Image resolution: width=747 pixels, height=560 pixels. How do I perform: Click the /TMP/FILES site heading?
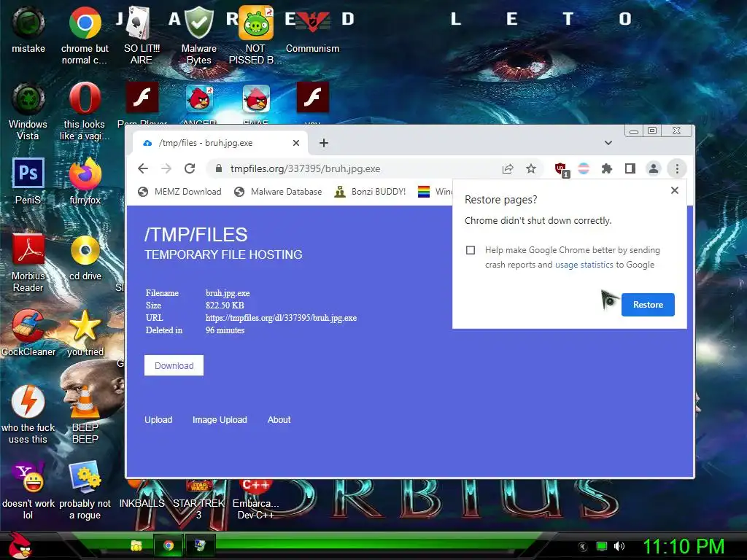click(196, 235)
